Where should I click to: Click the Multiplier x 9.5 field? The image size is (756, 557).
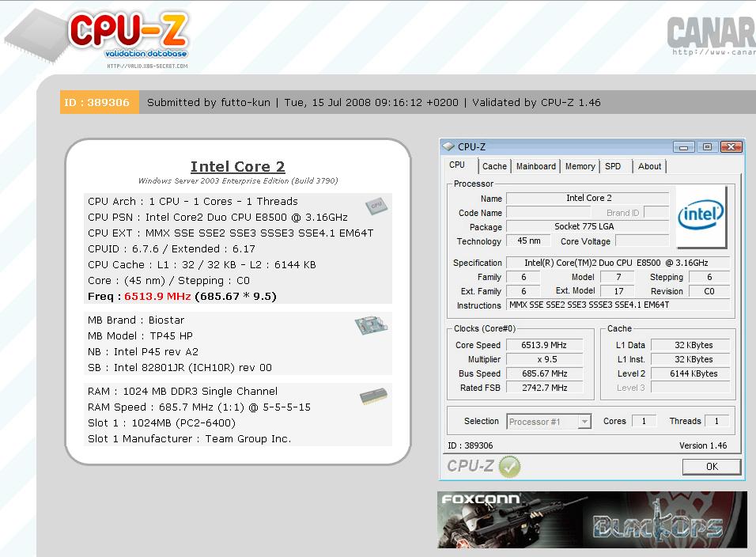coord(544,359)
